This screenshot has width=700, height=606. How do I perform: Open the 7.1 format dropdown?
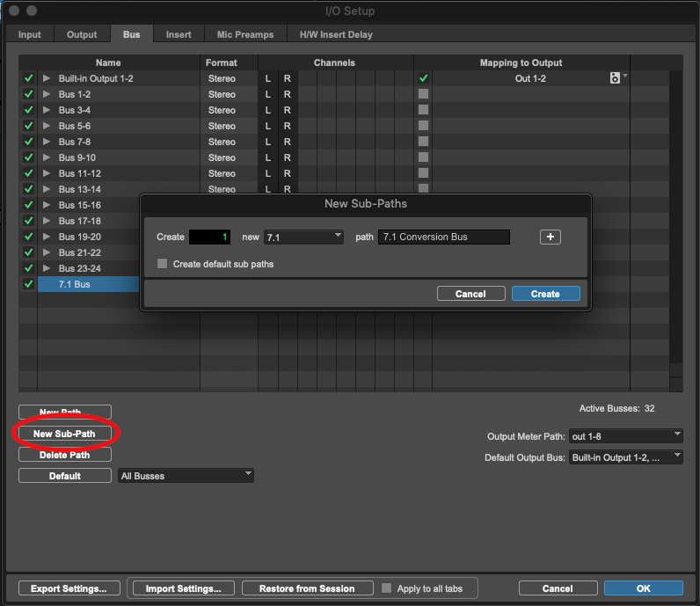(x=303, y=237)
